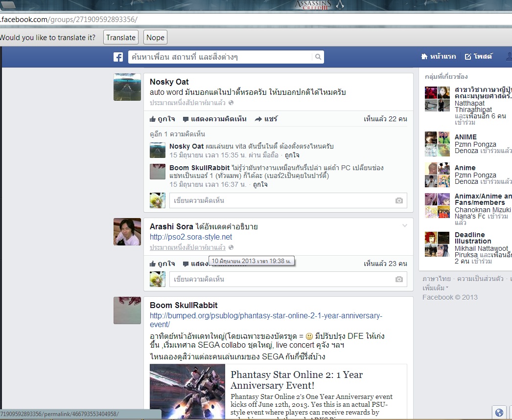Click ความเป็นส่วนตัว privacy footer link
This screenshot has height=420, width=512.
[x=480, y=279]
